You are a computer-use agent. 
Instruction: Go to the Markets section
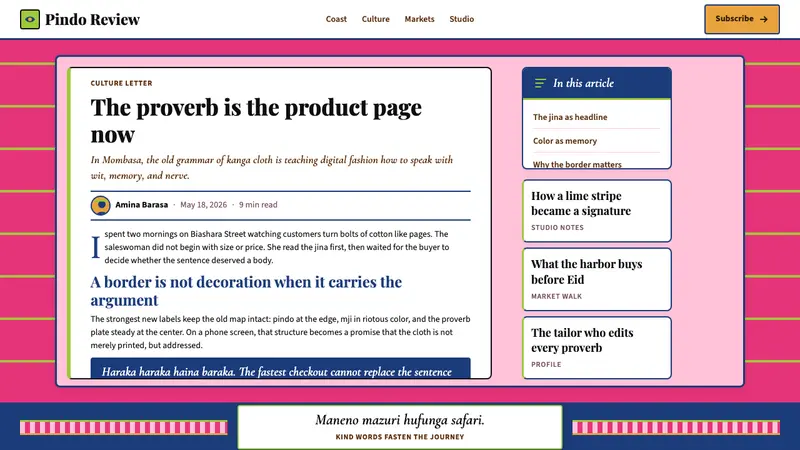coord(419,19)
